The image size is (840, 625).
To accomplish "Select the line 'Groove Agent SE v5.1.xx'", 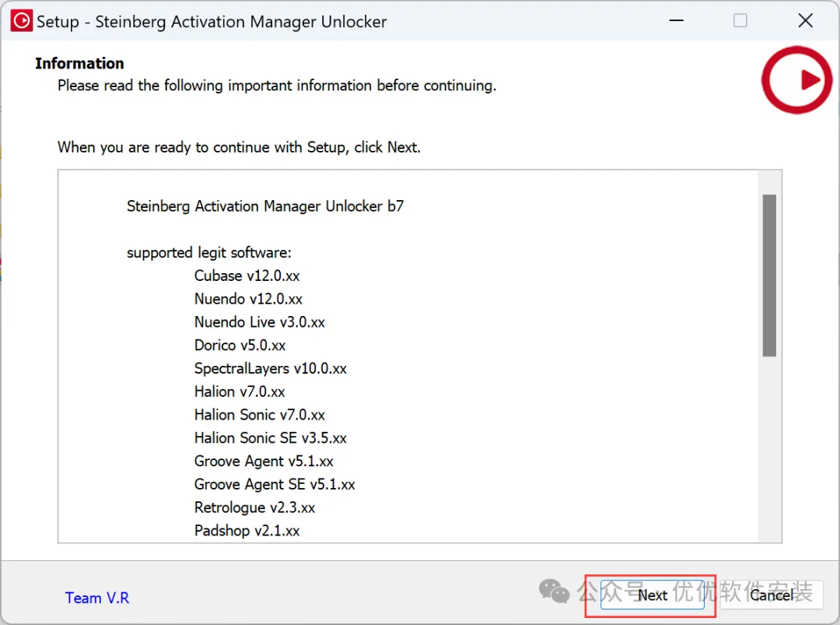I will click(x=275, y=484).
